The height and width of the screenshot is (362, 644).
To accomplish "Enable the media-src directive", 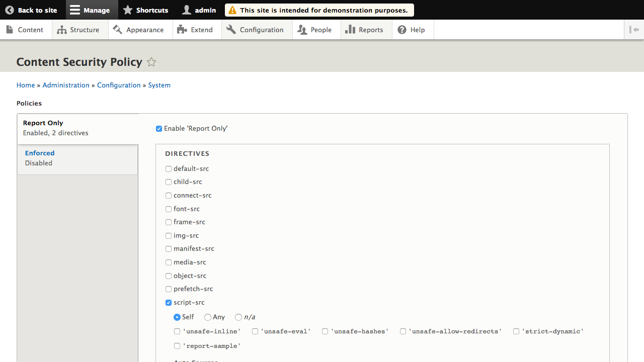I will click(x=169, y=262).
